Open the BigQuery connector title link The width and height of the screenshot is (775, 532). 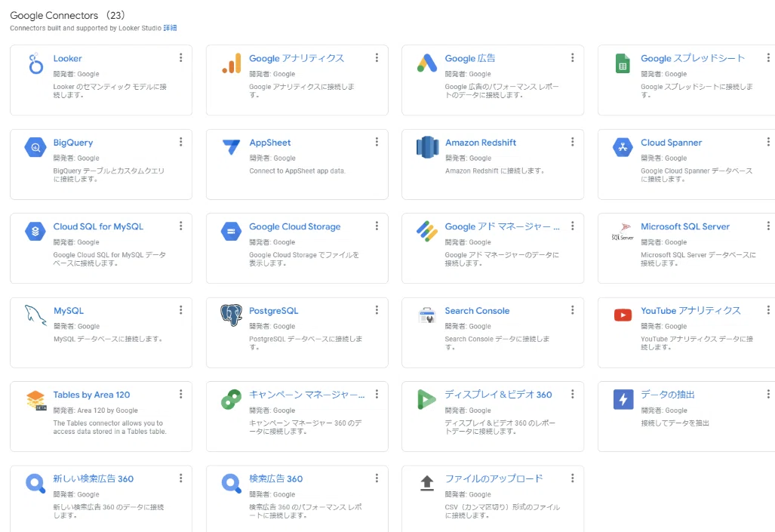(x=73, y=143)
